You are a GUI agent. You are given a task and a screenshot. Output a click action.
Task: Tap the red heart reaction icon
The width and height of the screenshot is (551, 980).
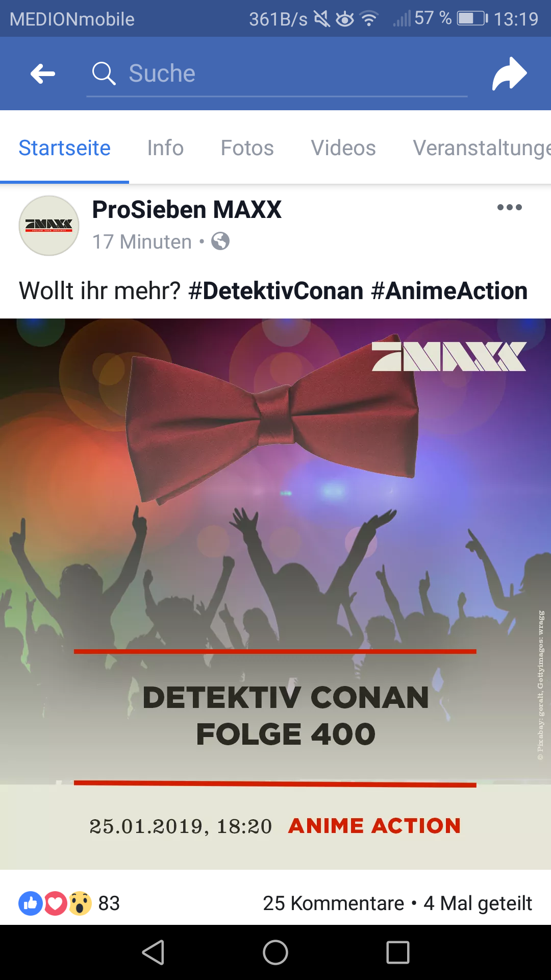[56, 903]
